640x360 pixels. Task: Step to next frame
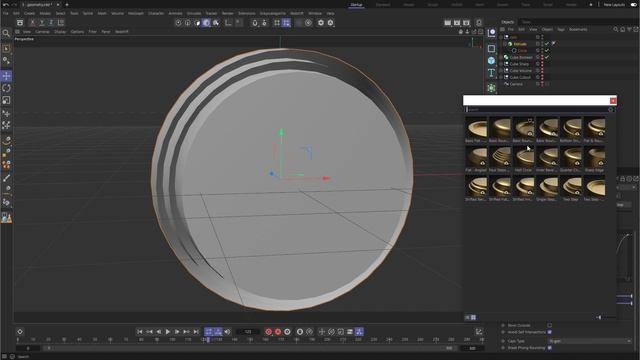(x=177, y=332)
